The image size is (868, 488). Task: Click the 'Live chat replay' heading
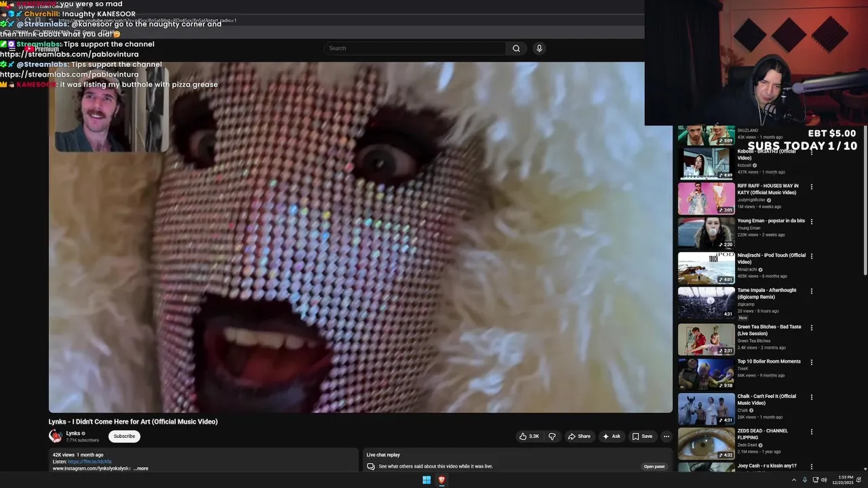tap(383, 455)
